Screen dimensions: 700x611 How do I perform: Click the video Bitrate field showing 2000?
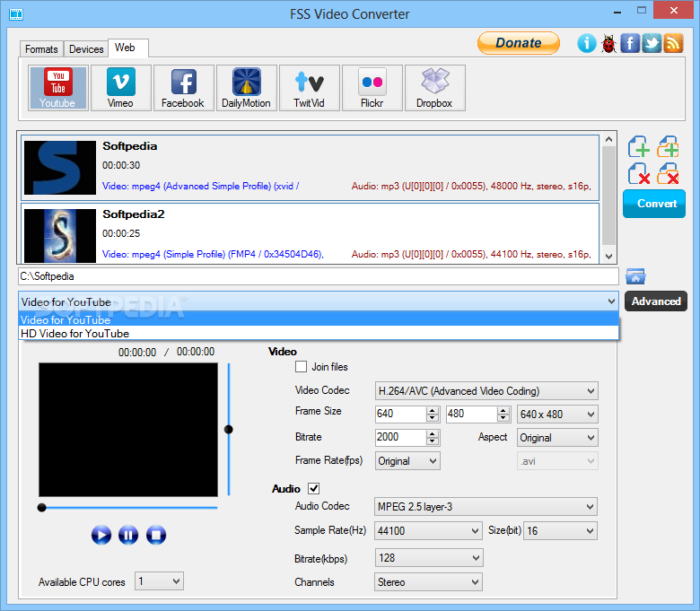coord(401,437)
